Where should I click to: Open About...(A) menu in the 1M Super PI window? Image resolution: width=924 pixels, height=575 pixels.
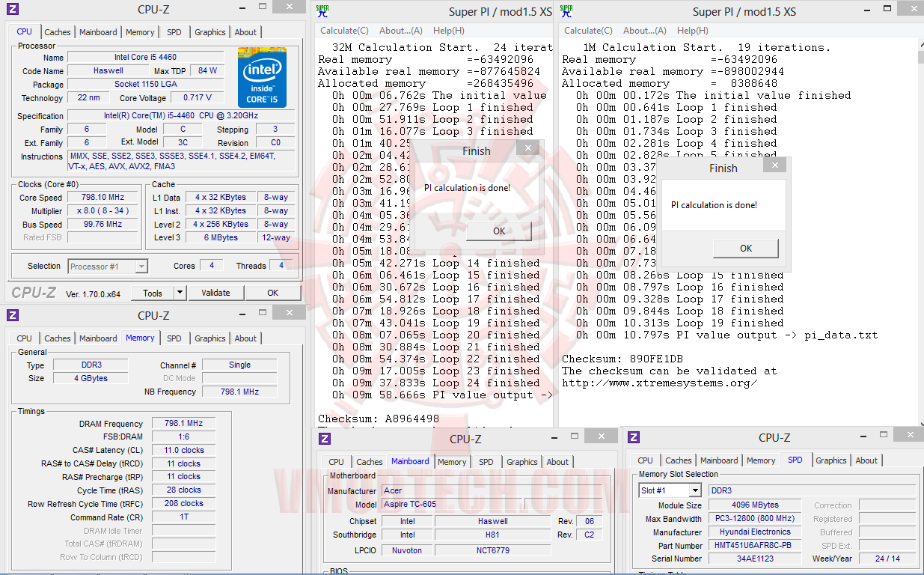click(645, 31)
